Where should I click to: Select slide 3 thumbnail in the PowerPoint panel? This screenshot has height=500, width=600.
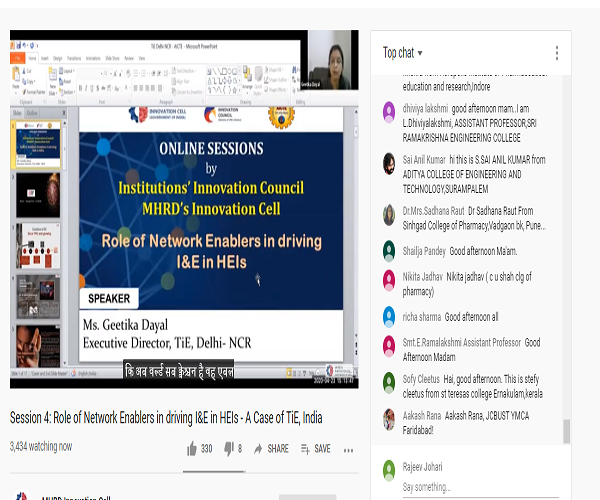tap(38, 246)
